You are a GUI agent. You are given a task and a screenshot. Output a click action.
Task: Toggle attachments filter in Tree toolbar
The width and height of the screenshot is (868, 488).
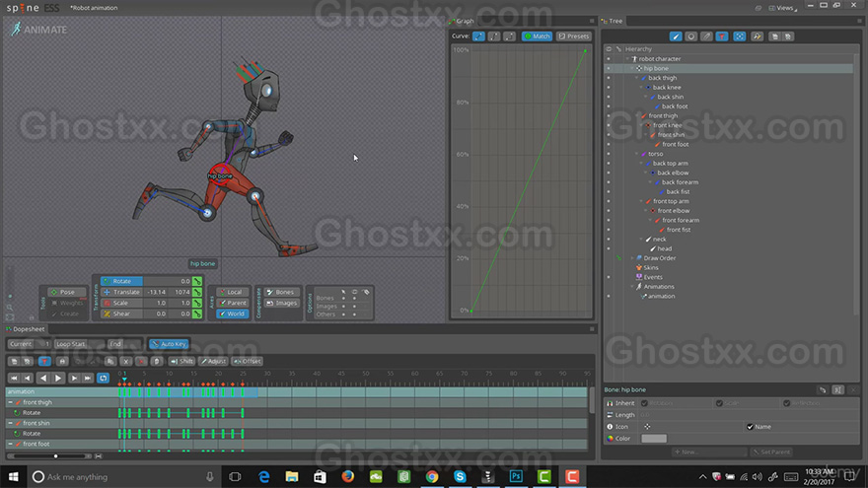coord(706,36)
